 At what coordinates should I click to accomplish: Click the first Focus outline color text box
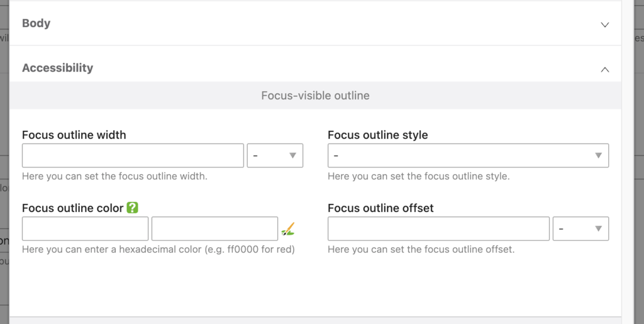pyautogui.click(x=85, y=228)
